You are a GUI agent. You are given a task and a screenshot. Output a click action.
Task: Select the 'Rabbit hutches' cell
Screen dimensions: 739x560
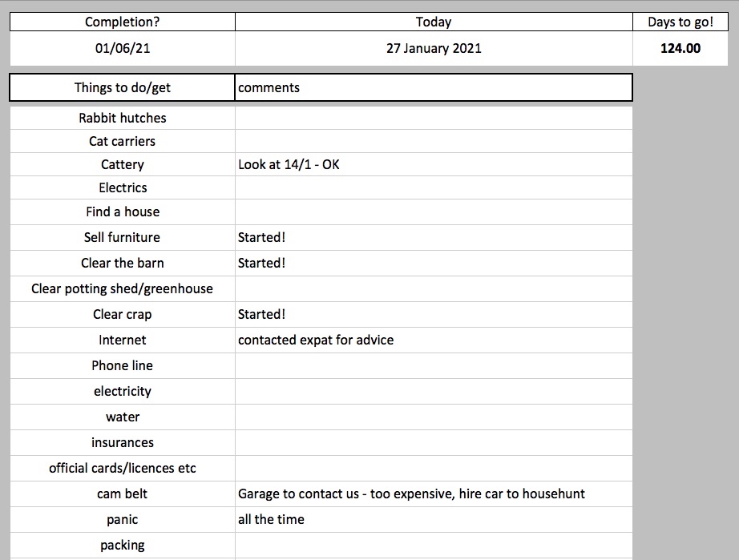click(123, 118)
